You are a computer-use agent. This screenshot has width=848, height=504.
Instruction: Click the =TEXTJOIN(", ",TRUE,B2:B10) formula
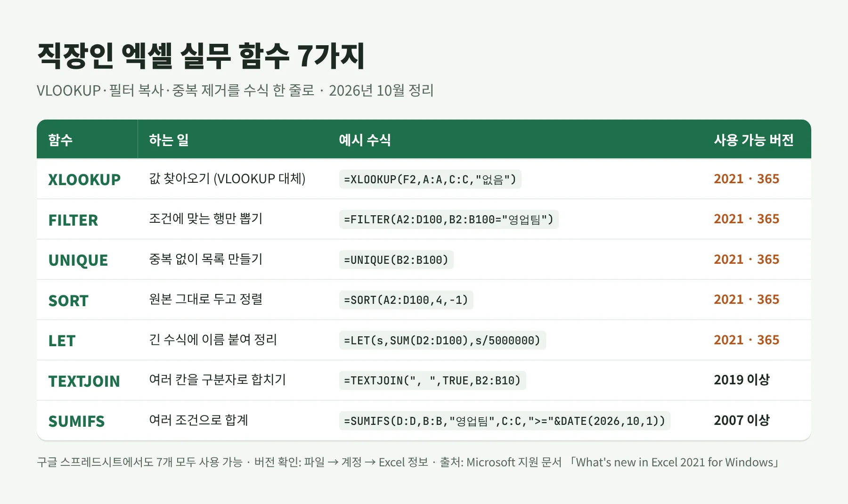(432, 381)
